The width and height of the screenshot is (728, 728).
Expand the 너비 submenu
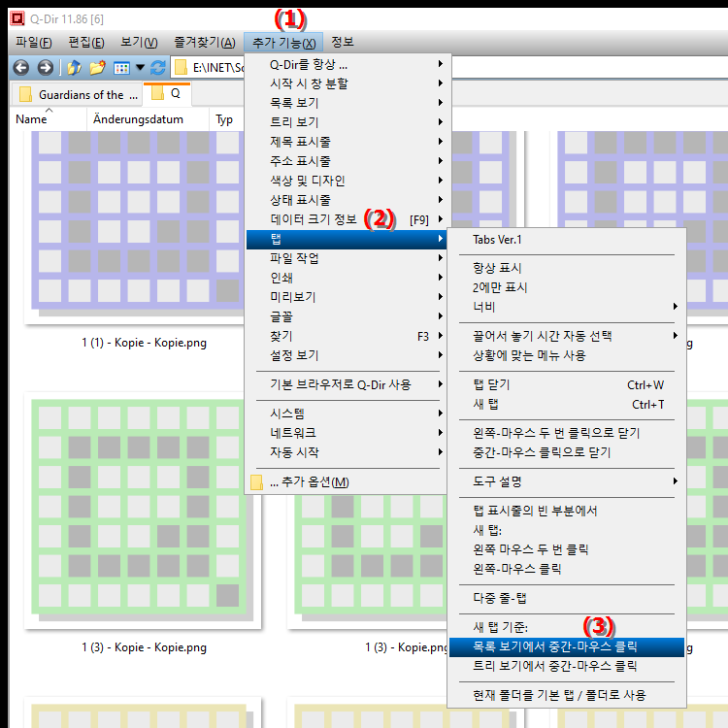pos(567,307)
